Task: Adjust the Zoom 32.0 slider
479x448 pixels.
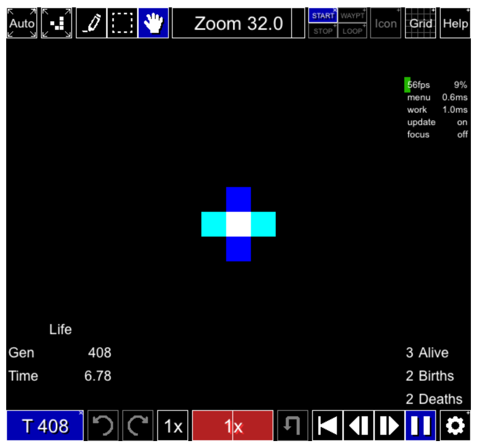Action: tap(239, 23)
